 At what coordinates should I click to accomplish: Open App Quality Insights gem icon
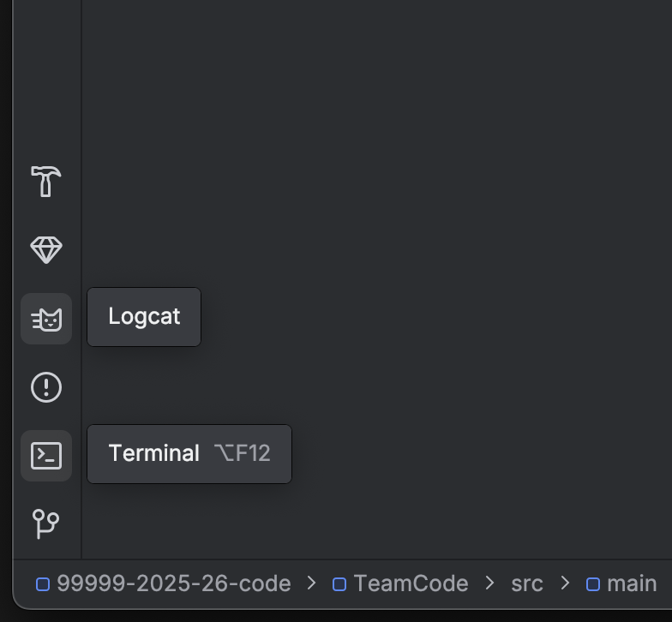point(46,249)
